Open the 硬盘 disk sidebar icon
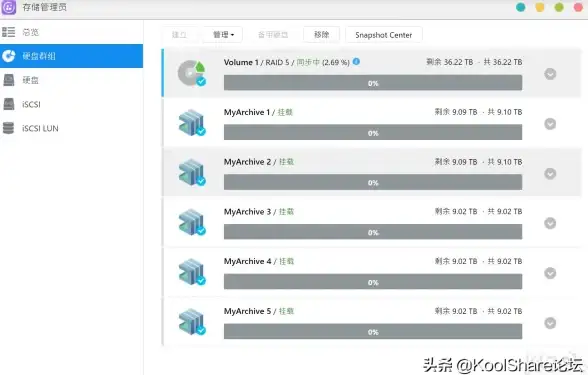The width and height of the screenshot is (588, 375). tap(9, 80)
